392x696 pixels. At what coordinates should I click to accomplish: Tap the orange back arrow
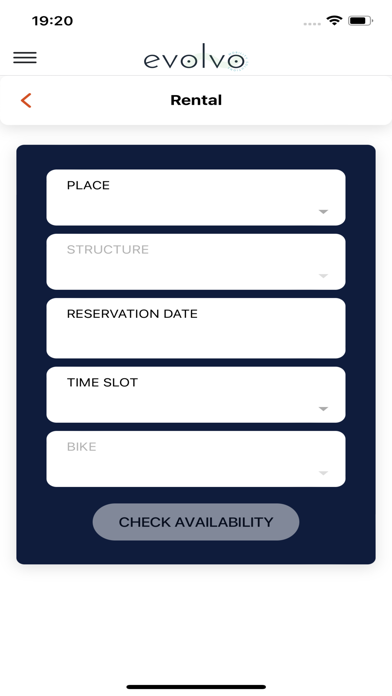click(26, 100)
